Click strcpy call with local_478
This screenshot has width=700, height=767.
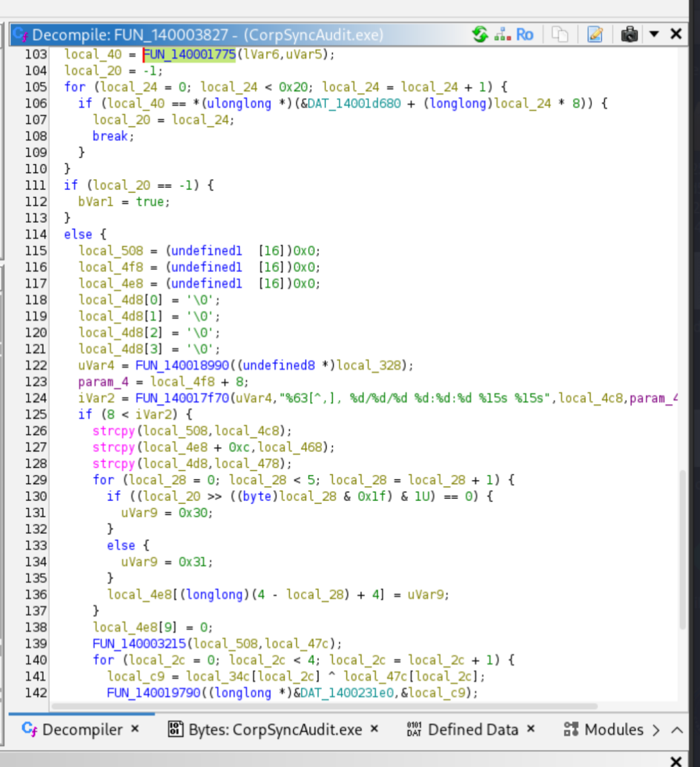tap(113, 463)
